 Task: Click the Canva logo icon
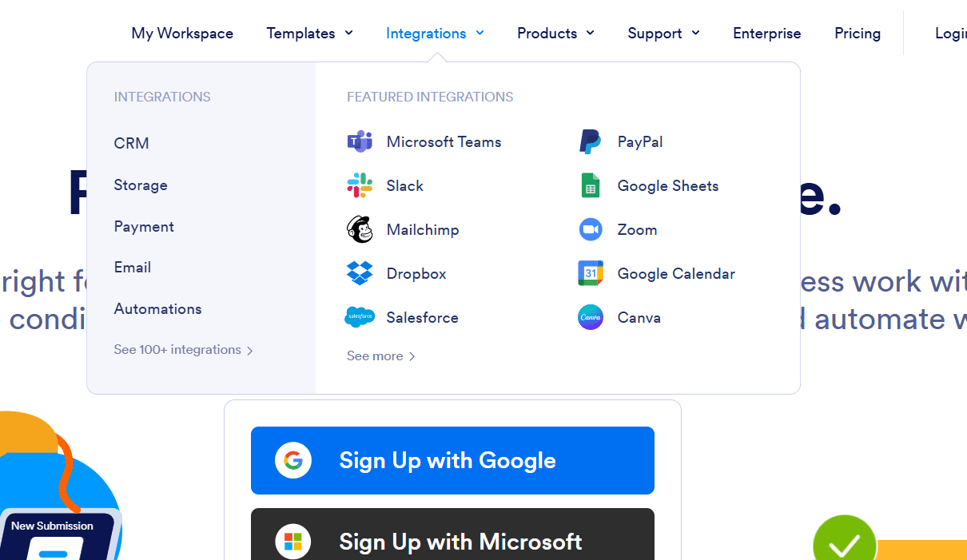tap(591, 317)
